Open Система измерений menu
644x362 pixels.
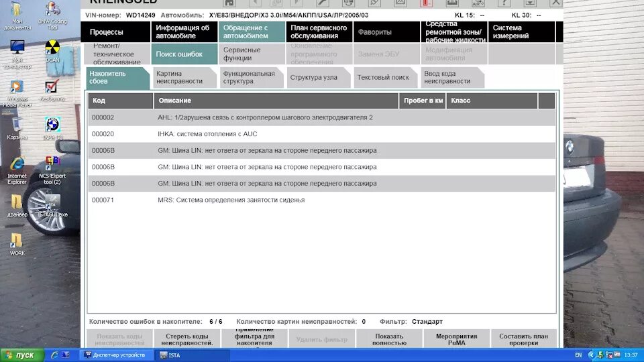point(521,32)
